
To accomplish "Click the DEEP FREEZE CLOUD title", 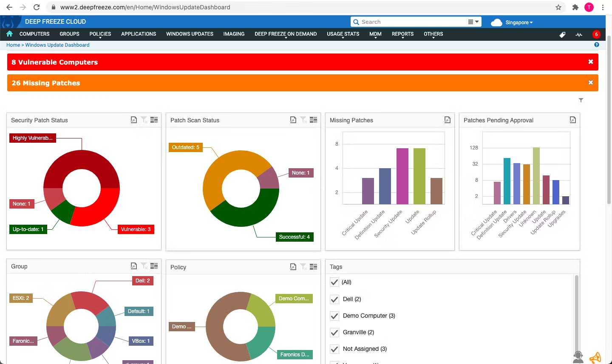I will click(55, 22).
